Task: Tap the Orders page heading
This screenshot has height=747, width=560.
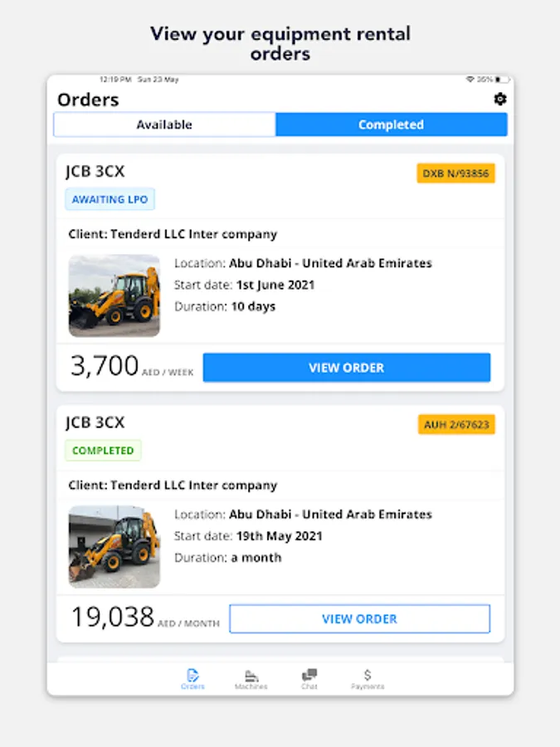Action: (88, 100)
